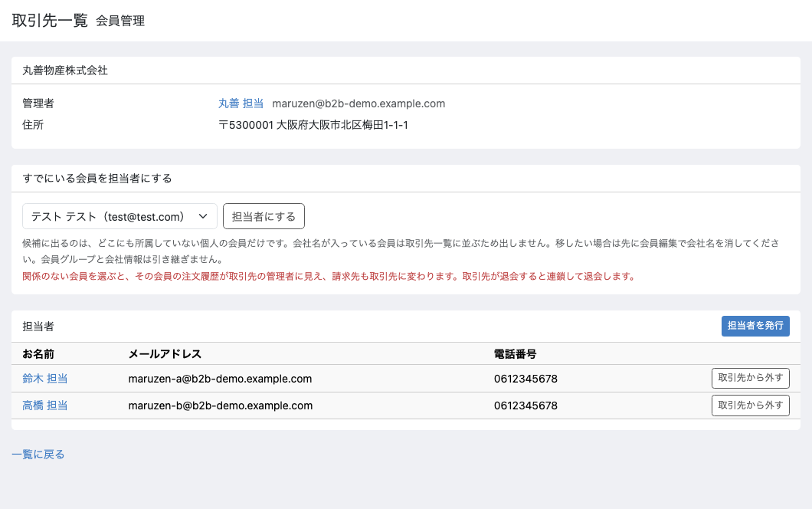Click the 取引先一覧 page title
Screen dimensions: 812x509
[50, 20]
